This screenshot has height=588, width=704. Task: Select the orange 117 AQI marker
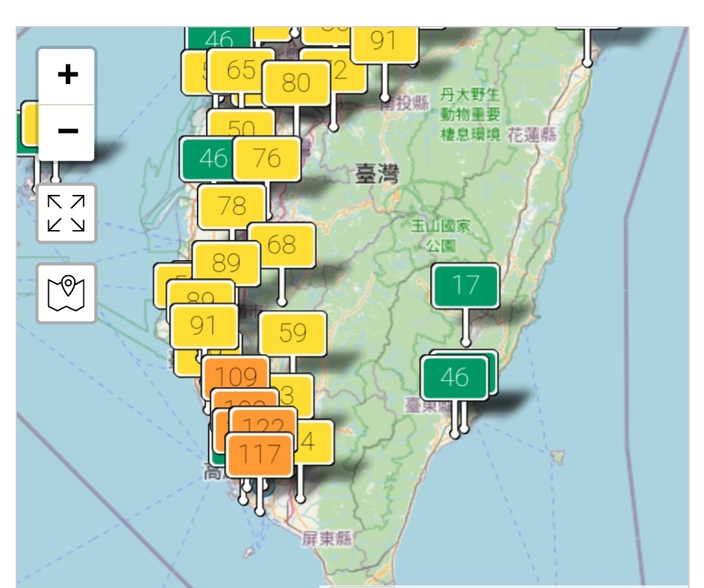259,454
